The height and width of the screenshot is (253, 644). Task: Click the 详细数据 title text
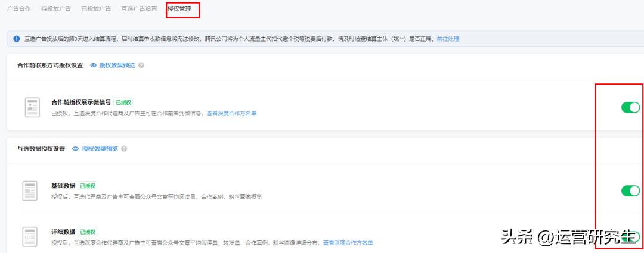[x=63, y=232]
